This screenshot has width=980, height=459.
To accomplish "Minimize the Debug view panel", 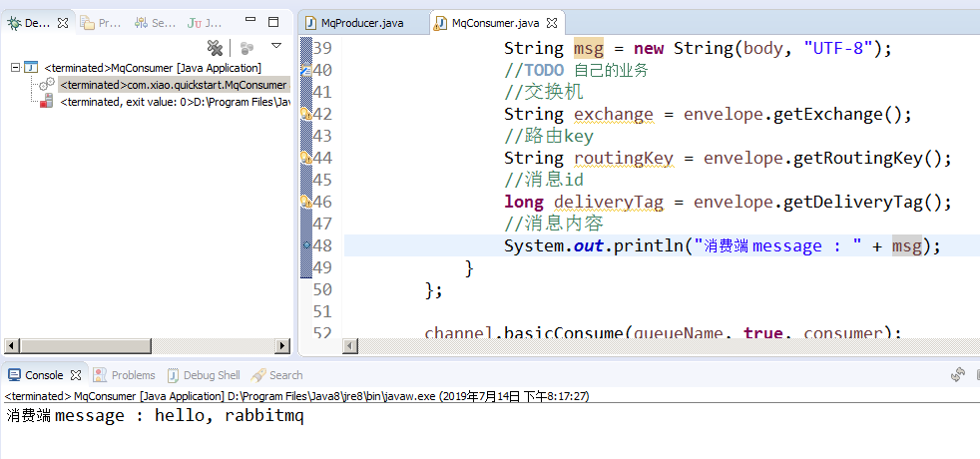I will [x=250, y=20].
